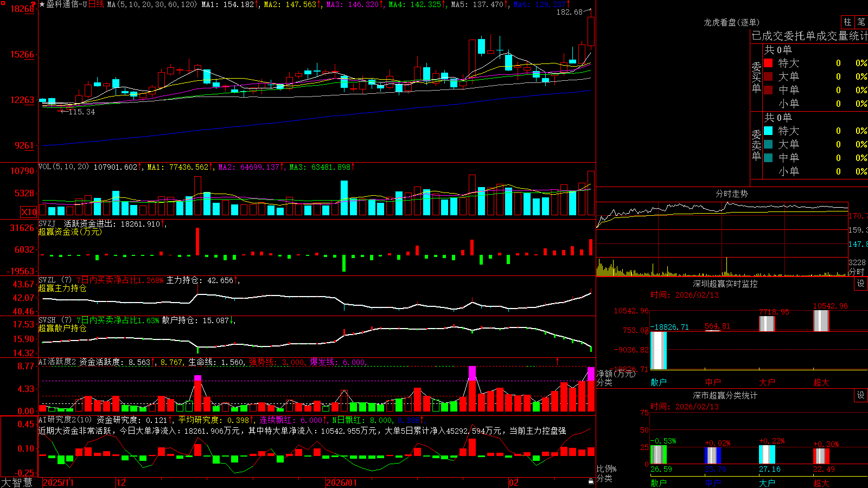Click the 委买单 vertical section label

coord(756,77)
